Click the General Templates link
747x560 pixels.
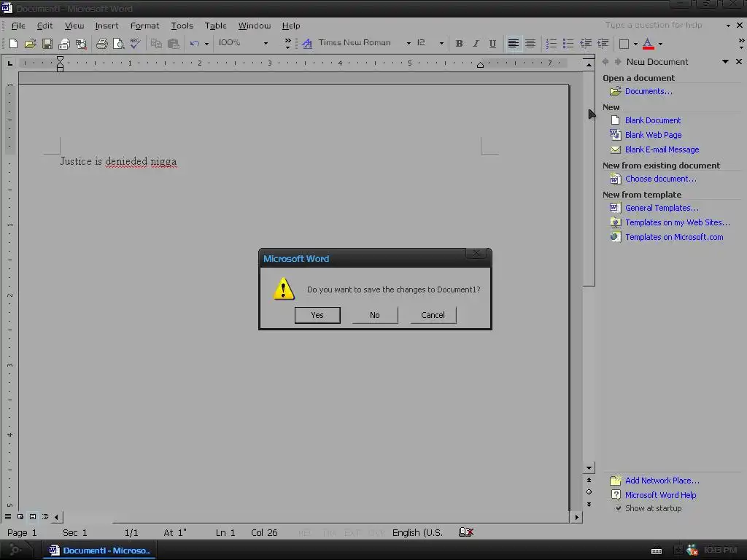pyautogui.click(x=662, y=208)
